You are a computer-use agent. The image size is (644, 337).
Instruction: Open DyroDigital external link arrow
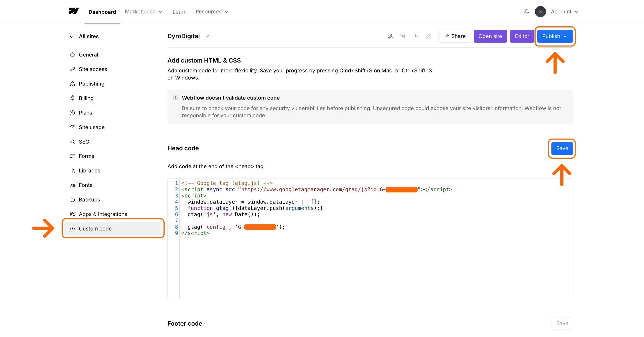click(x=208, y=36)
